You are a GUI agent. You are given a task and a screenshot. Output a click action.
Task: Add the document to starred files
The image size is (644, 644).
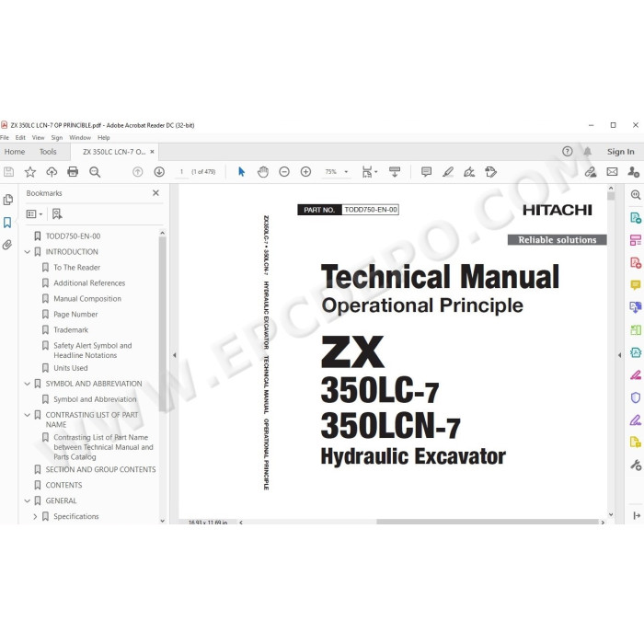click(x=30, y=172)
